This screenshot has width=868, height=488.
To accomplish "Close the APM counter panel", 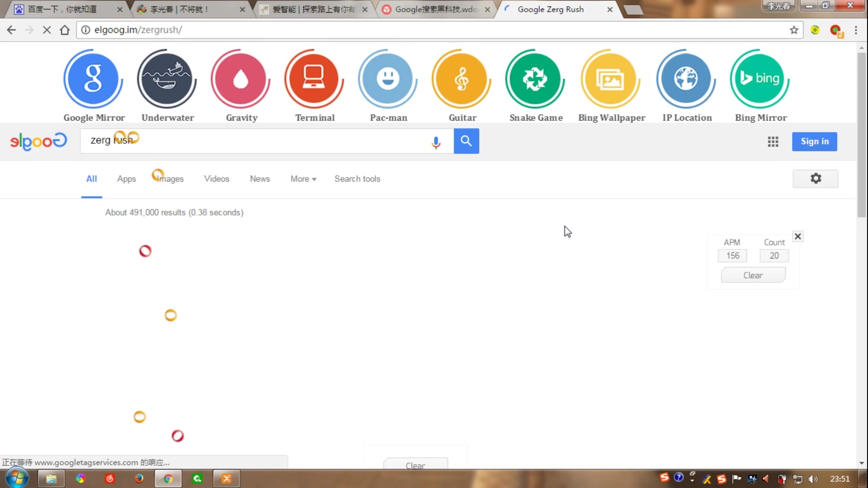I will [798, 236].
